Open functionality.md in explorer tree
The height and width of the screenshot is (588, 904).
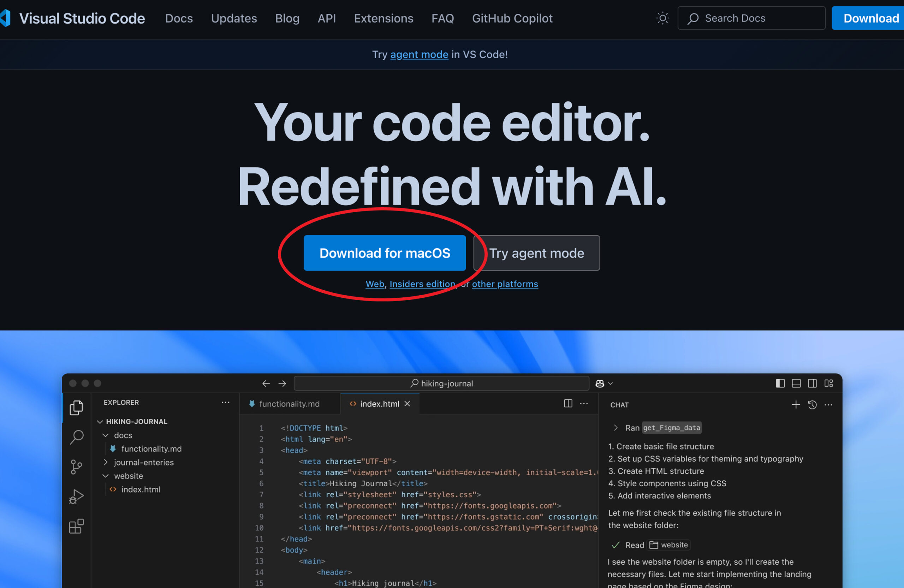(x=151, y=449)
